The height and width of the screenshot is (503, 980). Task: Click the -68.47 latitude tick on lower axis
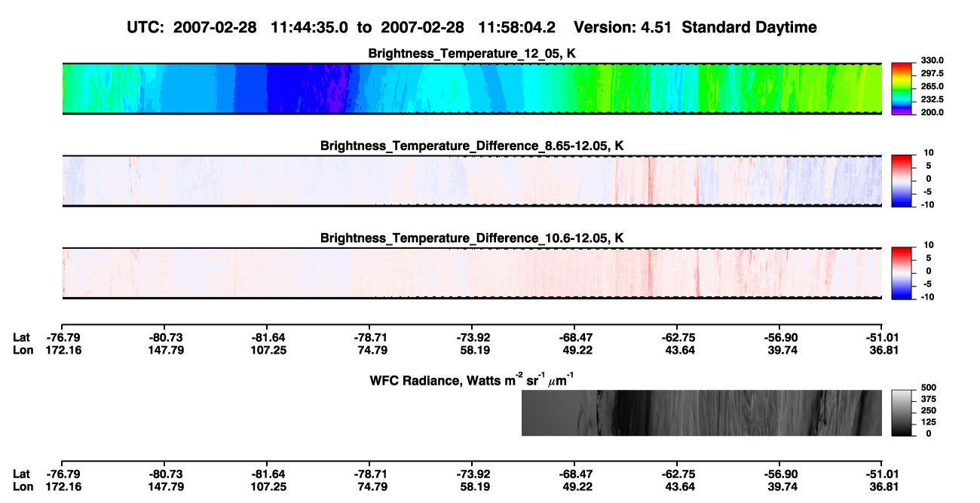click(574, 474)
